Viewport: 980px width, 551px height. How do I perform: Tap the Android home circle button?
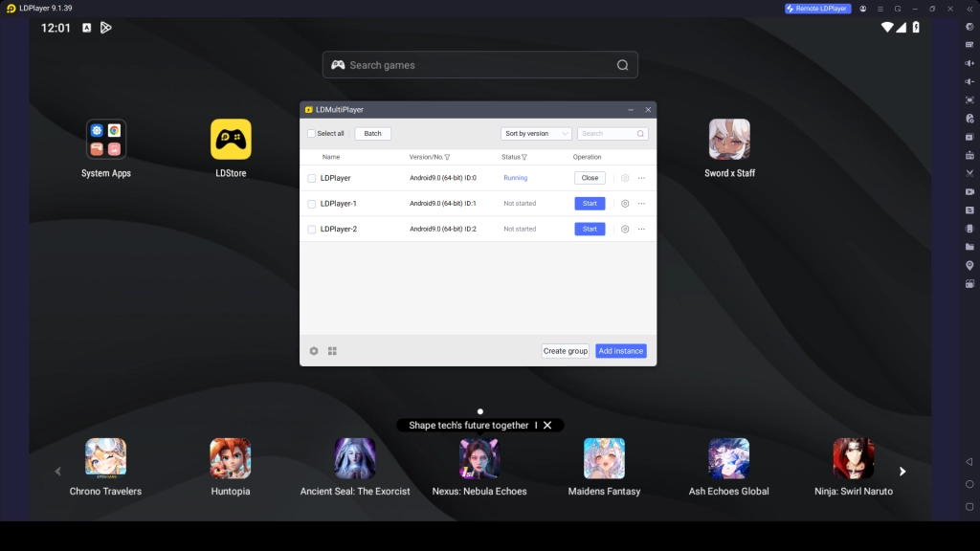pos(969,484)
